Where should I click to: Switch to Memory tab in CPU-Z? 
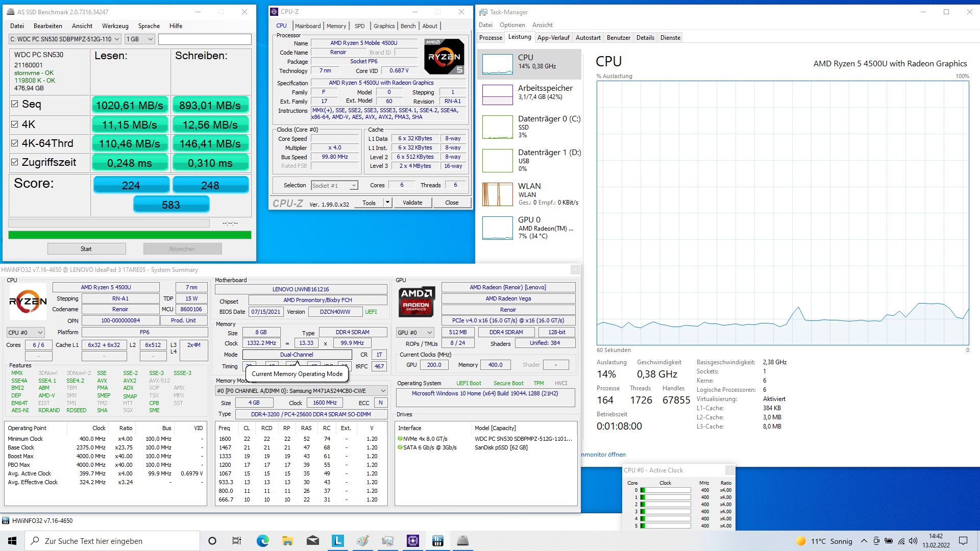click(336, 26)
